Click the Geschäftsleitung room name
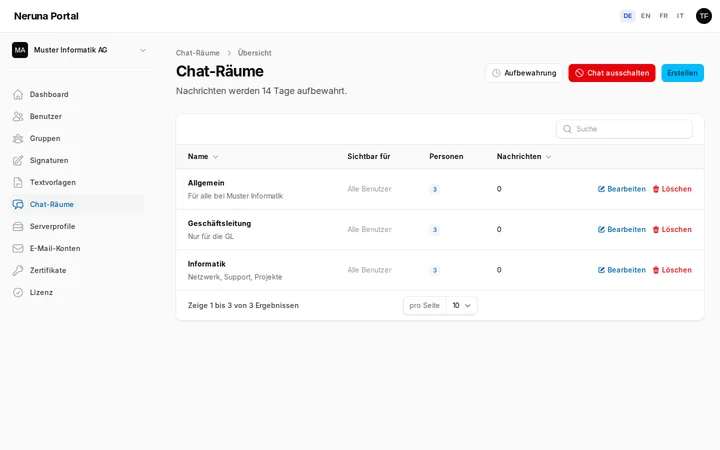 (x=219, y=224)
